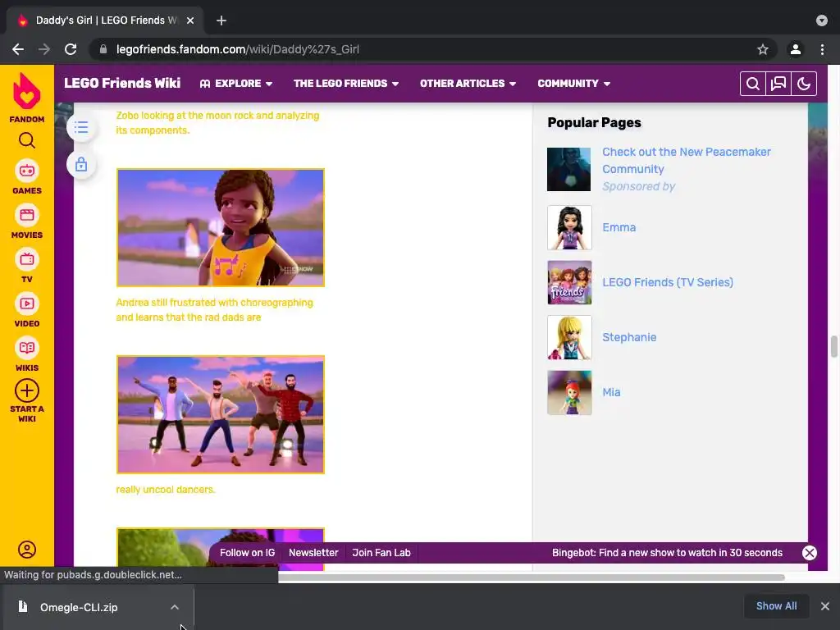840x630 pixels.
Task: Click Start a Wiki plus icon
Action: 27,390
